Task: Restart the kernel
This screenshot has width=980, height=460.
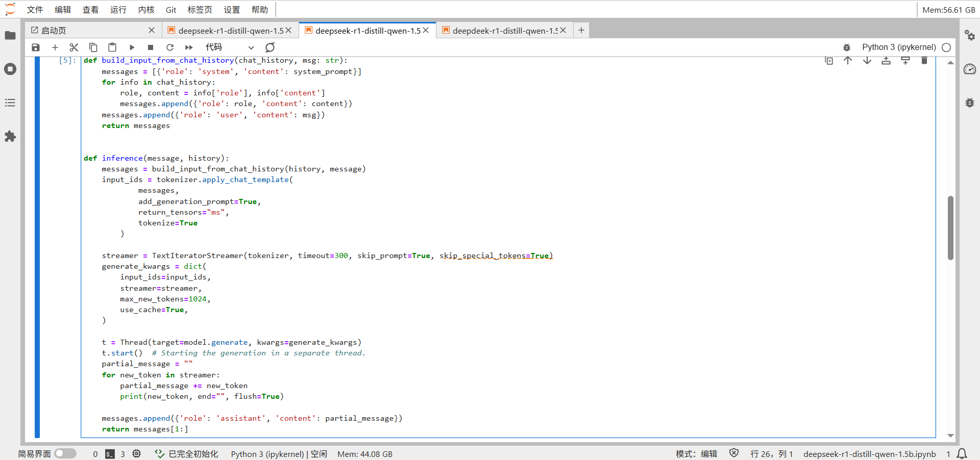Action: pos(170,47)
